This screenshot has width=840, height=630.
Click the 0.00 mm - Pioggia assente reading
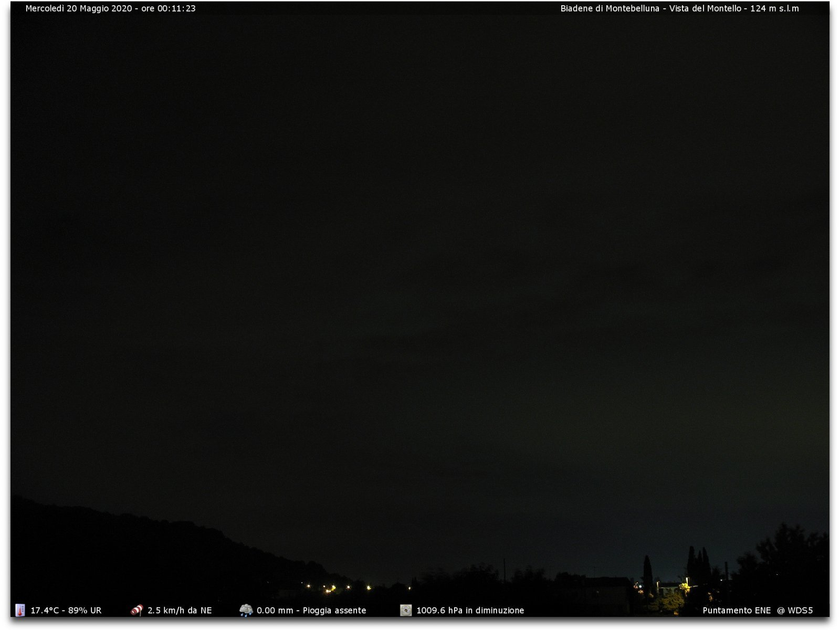pos(311,611)
